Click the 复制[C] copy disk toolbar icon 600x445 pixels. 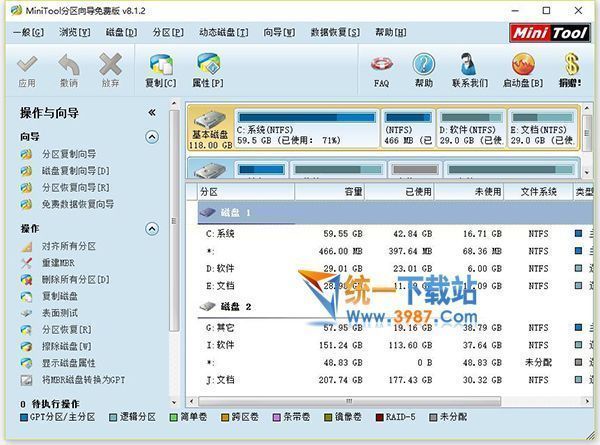161,65
